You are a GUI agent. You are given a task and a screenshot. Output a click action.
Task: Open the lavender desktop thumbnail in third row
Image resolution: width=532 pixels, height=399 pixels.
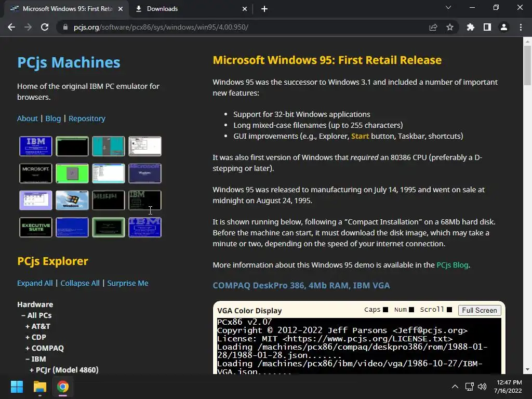(36, 200)
